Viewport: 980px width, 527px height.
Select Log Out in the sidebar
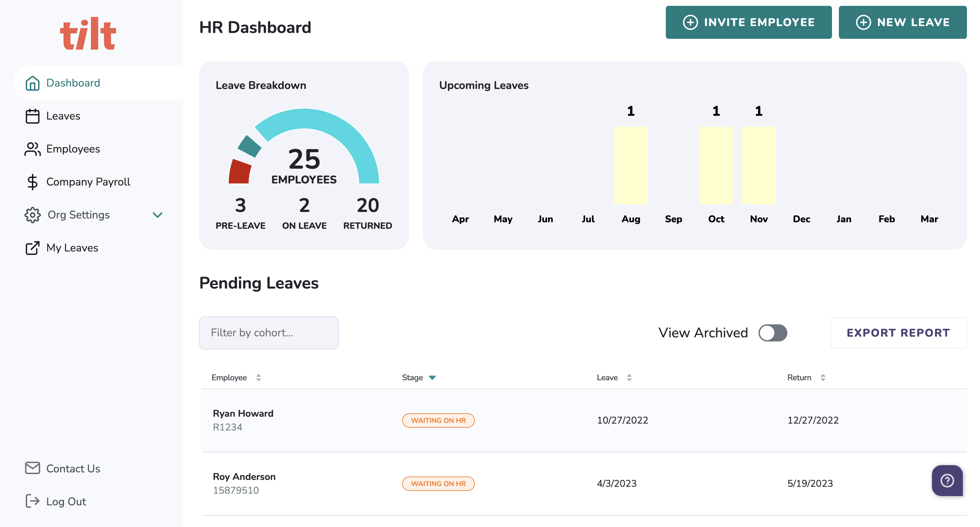point(66,502)
